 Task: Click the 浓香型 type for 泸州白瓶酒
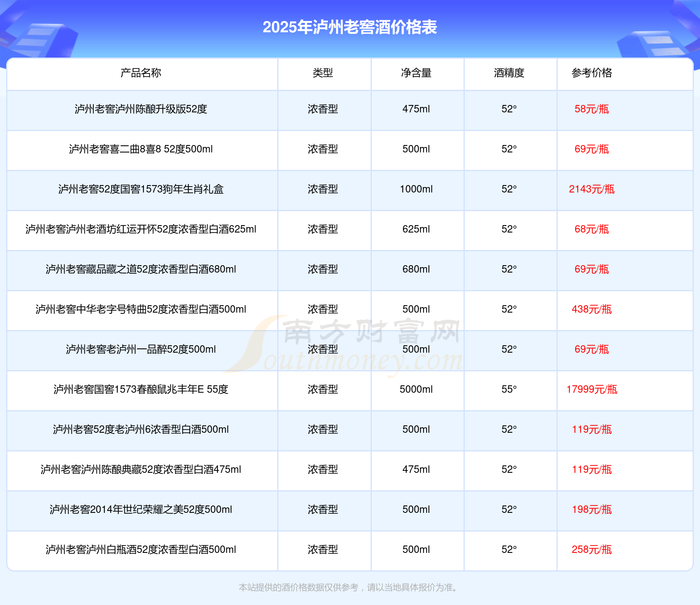tap(323, 550)
